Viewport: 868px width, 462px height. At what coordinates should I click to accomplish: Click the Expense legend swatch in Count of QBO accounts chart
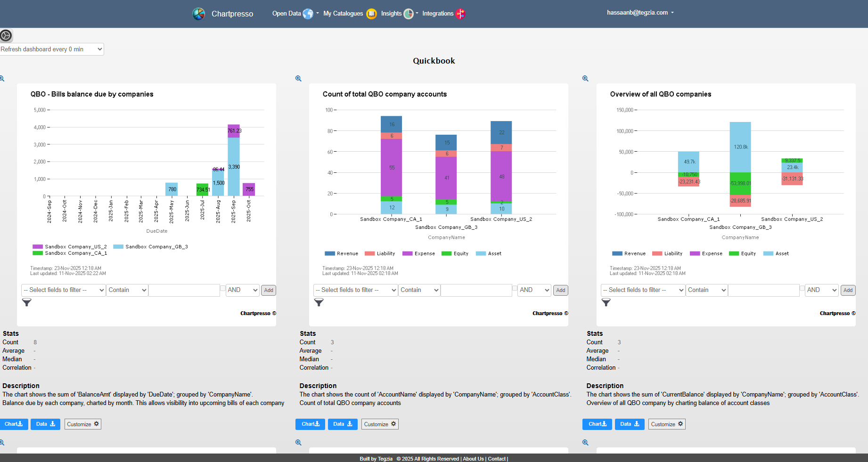[407, 253]
